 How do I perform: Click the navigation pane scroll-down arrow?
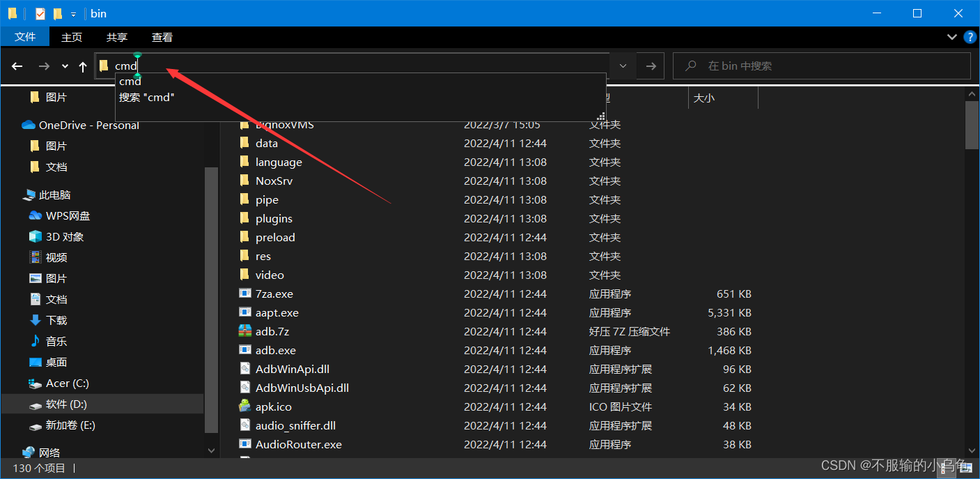pyautogui.click(x=212, y=451)
